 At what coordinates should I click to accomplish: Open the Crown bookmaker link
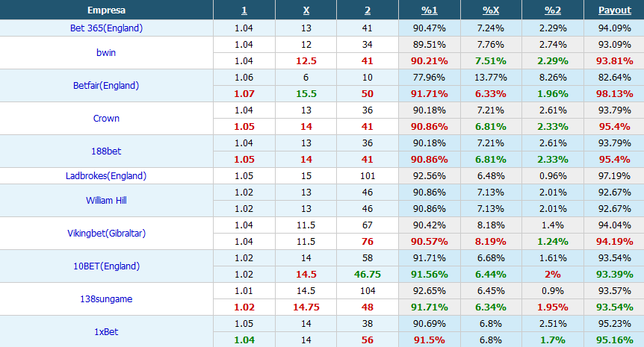click(106, 119)
